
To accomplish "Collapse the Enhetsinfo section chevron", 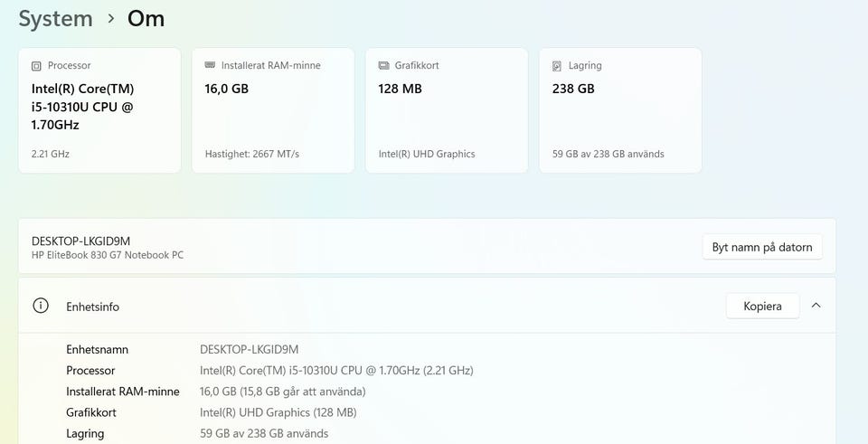I will (x=816, y=306).
